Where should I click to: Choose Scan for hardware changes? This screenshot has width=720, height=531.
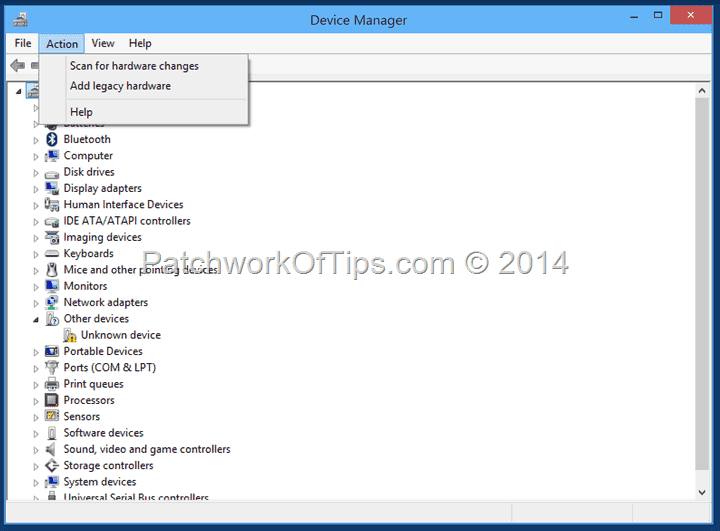click(134, 66)
